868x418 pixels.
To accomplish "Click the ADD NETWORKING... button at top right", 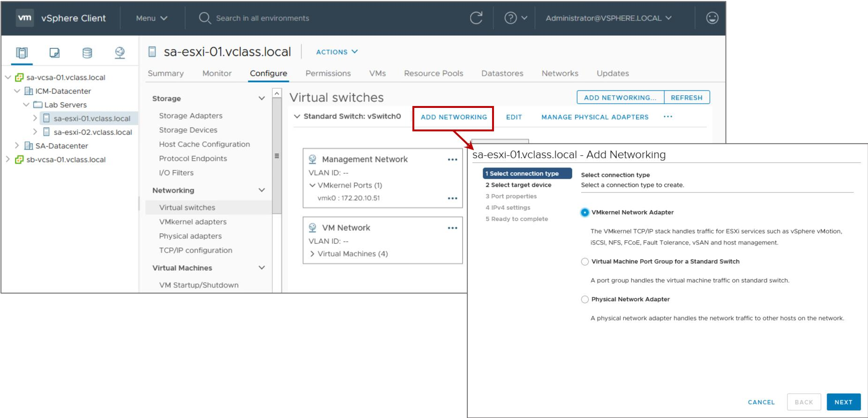I will (x=621, y=98).
